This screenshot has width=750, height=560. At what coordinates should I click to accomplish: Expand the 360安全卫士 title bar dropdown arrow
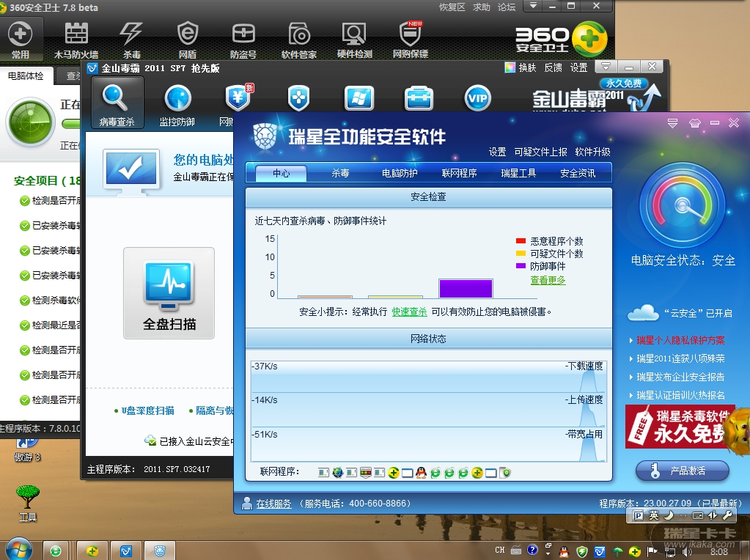(533, 6)
